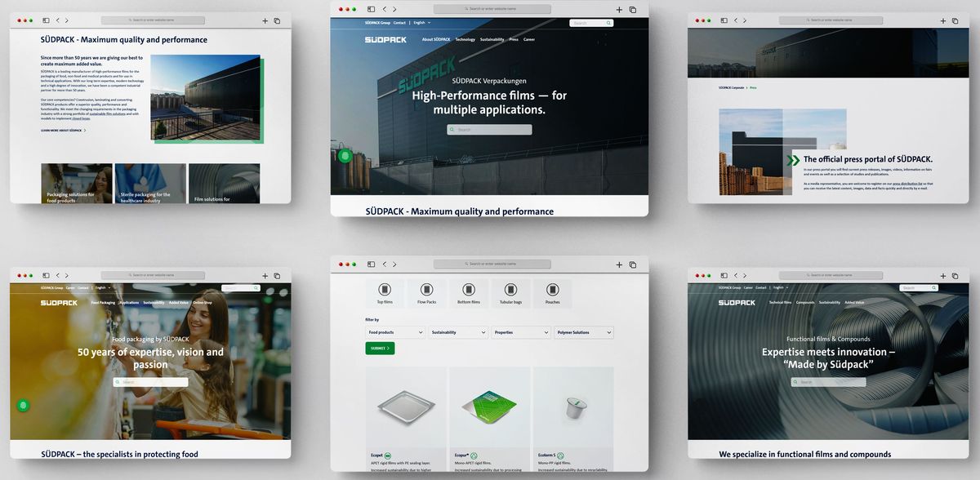980x480 pixels.
Task: Open the Technical films menu item
Action: (782, 302)
